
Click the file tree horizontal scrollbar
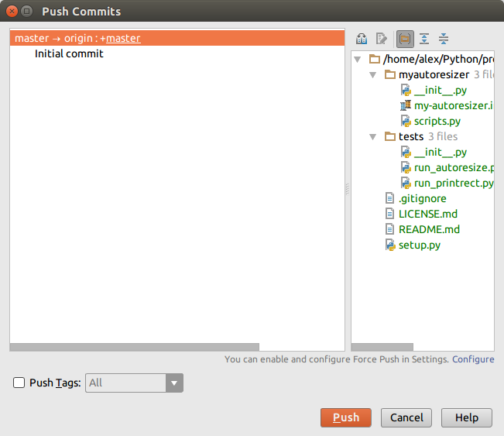click(x=382, y=347)
